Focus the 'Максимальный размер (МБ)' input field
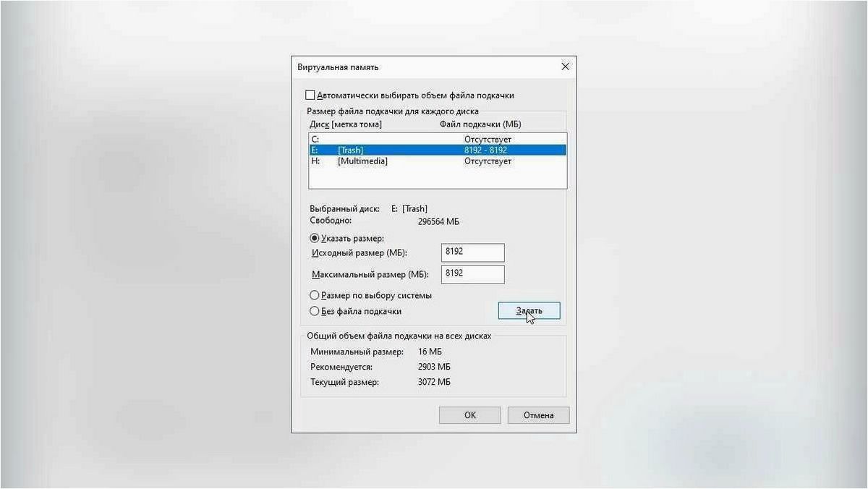This screenshot has height=489, width=868. [472, 274]
